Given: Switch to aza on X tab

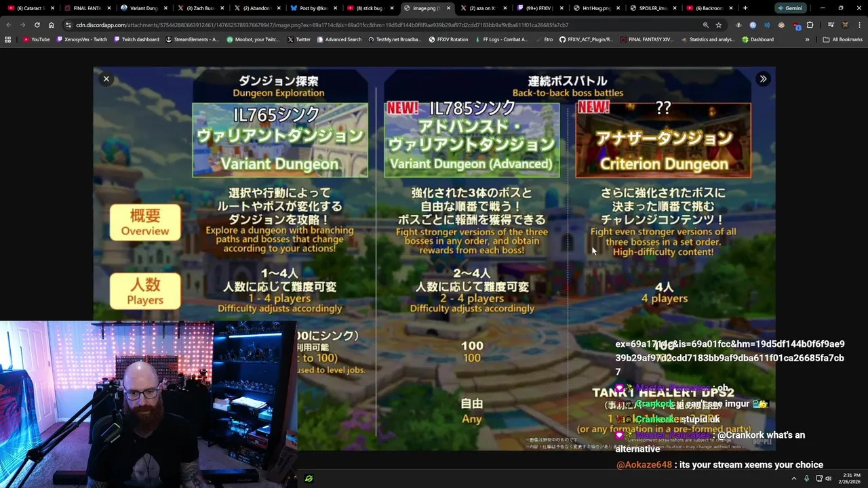Looking at the screenshot, I should click(x=484, y=8).
